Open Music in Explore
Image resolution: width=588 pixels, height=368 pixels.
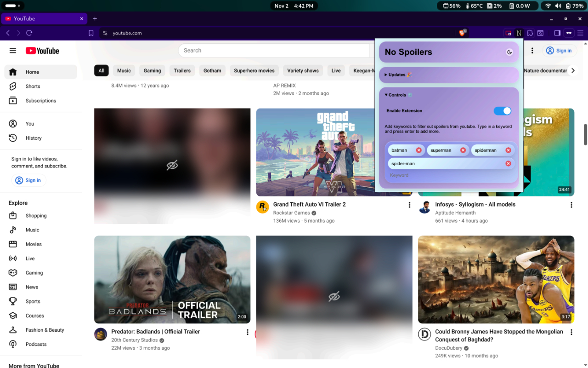[41, 230]
